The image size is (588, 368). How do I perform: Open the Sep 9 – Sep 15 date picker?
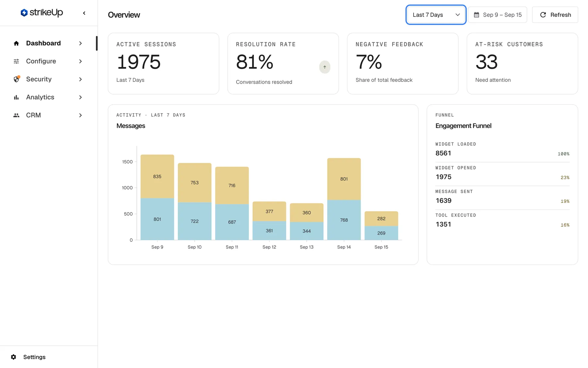[x=498, y=15]
